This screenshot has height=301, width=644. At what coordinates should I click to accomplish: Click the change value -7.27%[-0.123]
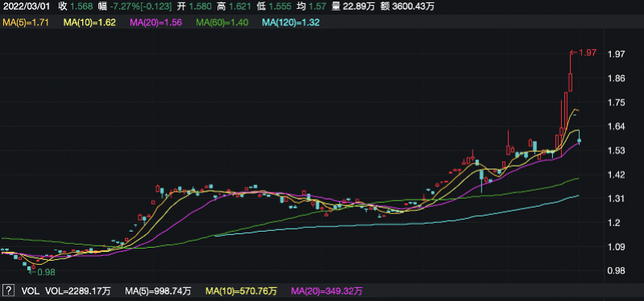[x=135, y=6]
